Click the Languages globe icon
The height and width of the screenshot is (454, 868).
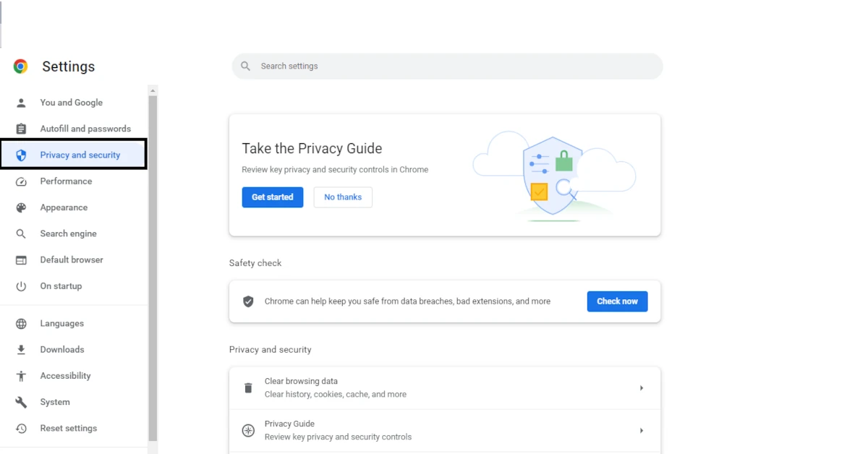click(x=21, y=324)
